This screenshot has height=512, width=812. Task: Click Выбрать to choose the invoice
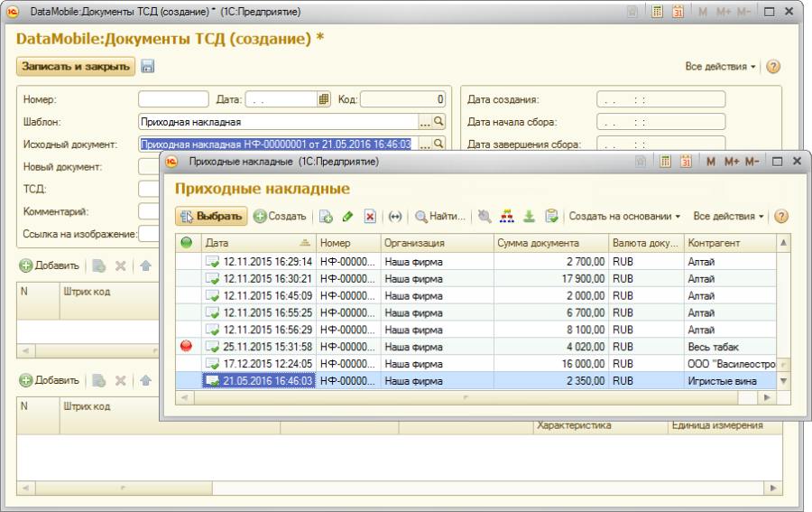tap(211, 216)
